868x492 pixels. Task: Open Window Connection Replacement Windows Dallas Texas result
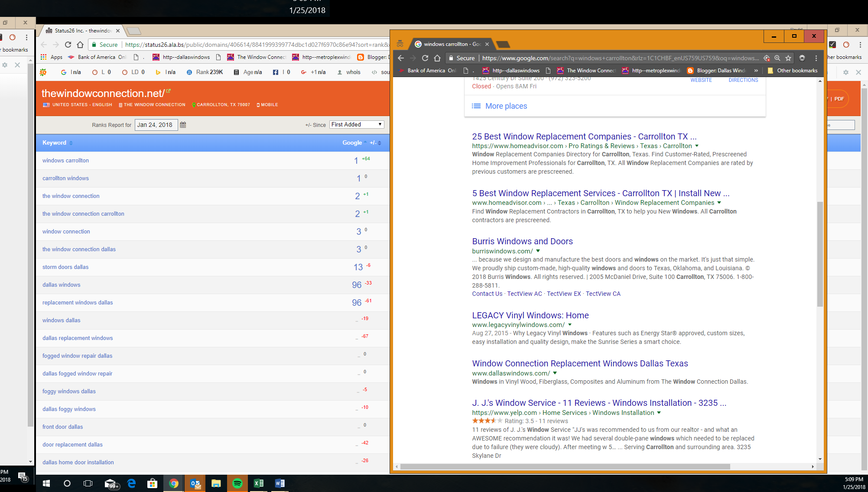(580, 363)
